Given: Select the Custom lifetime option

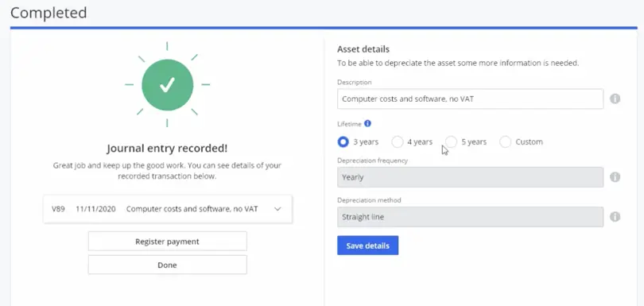Looking at the screenshot, I should tap(505, 141).
